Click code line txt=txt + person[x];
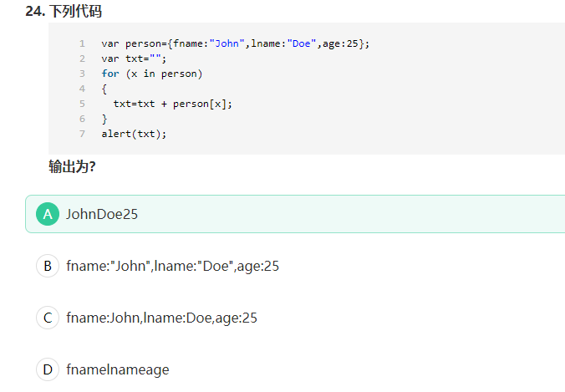The width and height of the screenshot is (565, 392). click(173, 104)
